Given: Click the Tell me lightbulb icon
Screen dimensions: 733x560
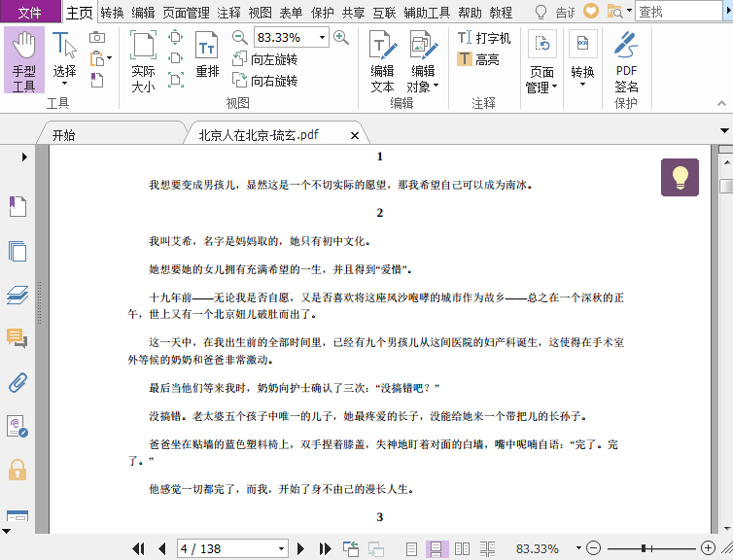Looking at the screenshot, I should pos(541,12).
